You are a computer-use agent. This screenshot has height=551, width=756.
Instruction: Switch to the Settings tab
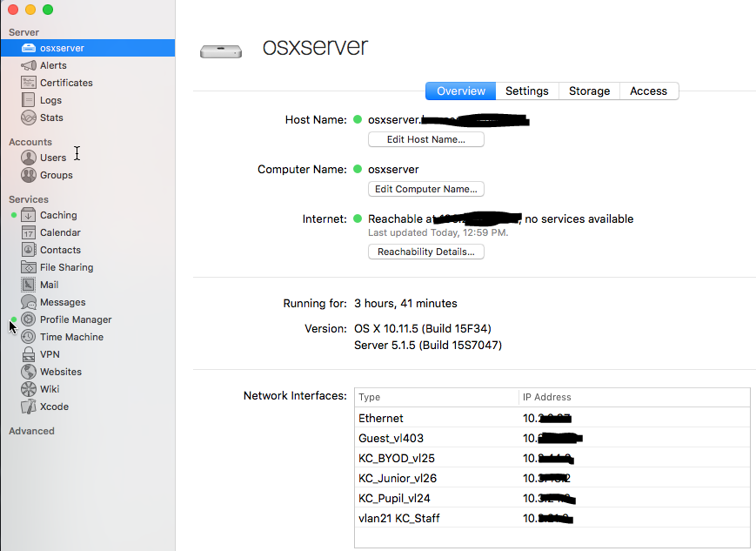pyautogui.click(x=527, y=91)
